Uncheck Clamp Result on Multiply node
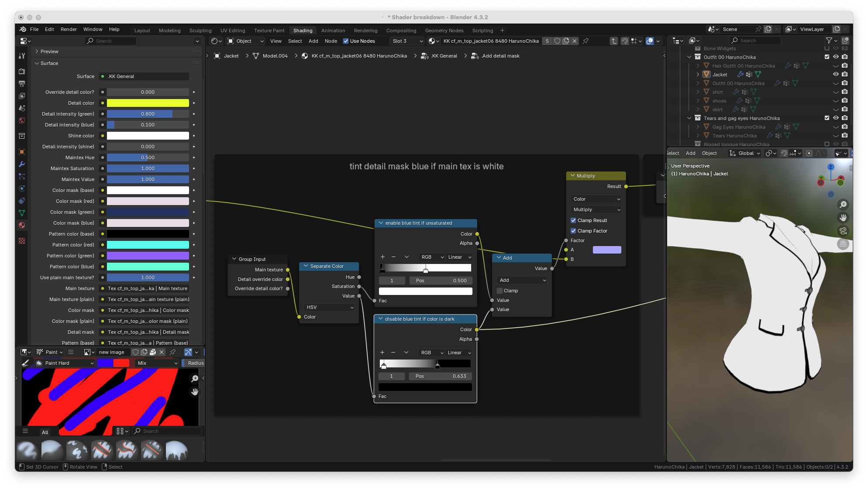The width and height of the screenshot is (868, 490). pos(573,220)
